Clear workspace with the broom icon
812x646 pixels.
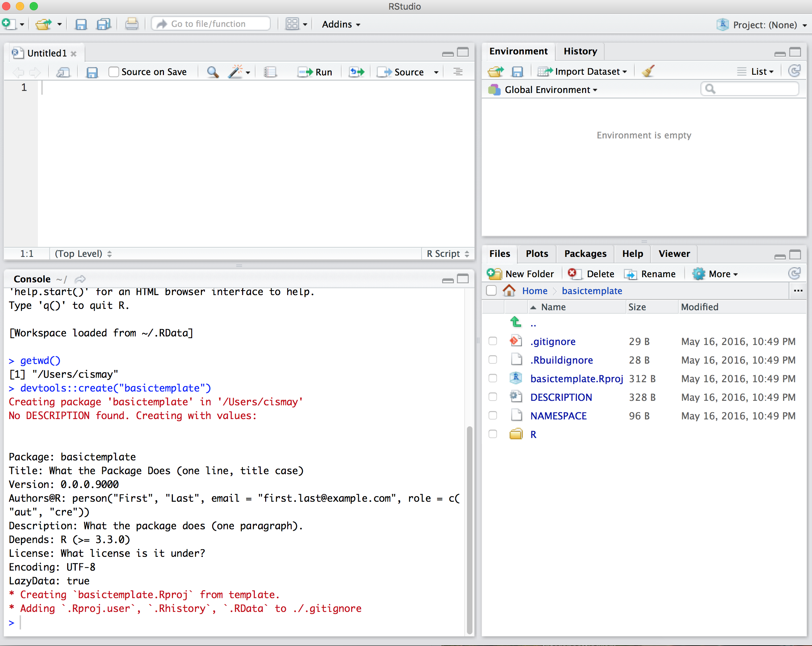pos(648,71)
